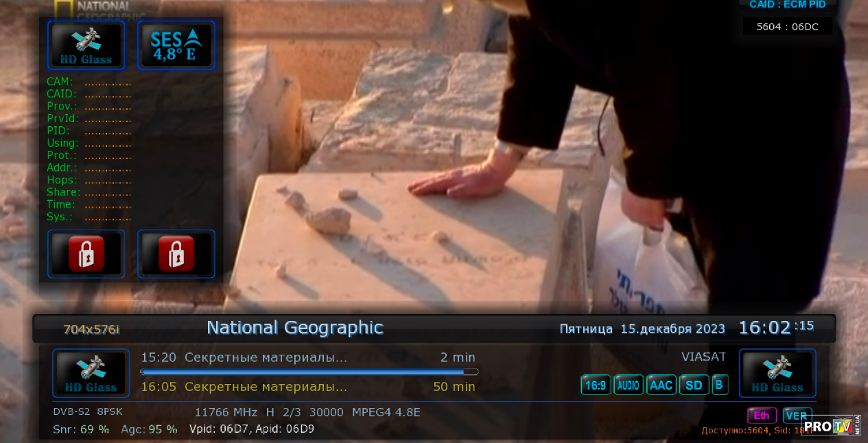
Task: Click the SD resolution badge
Action: pos(694,385)
